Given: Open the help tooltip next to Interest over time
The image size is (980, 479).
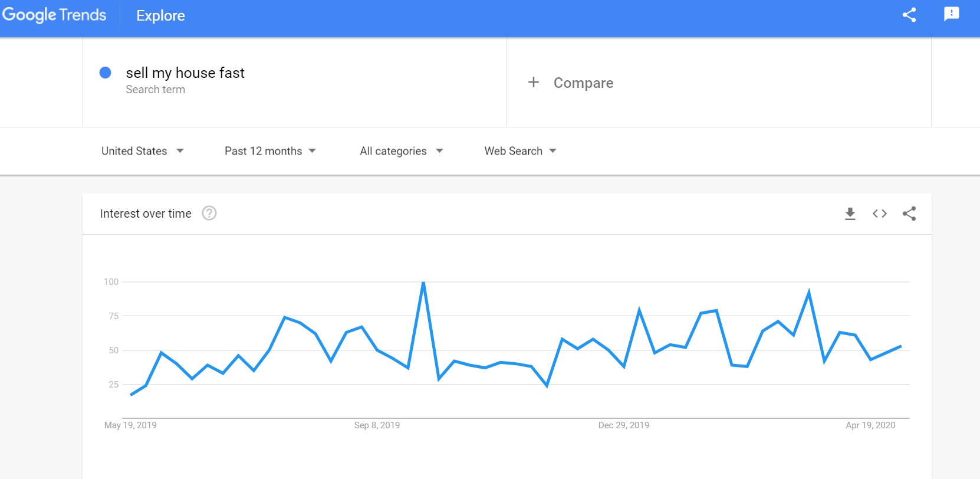Looking at the screenshot, I should point(209,214).
